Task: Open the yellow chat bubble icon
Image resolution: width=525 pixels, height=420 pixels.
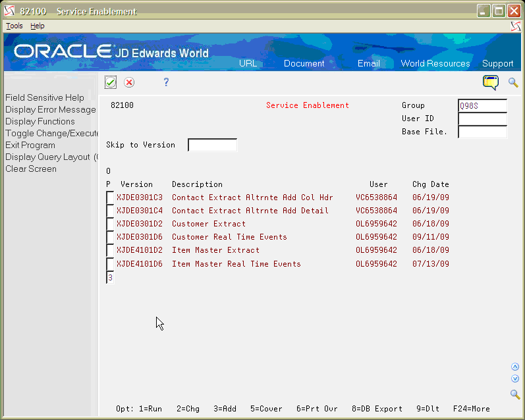Action: point(491,82)
